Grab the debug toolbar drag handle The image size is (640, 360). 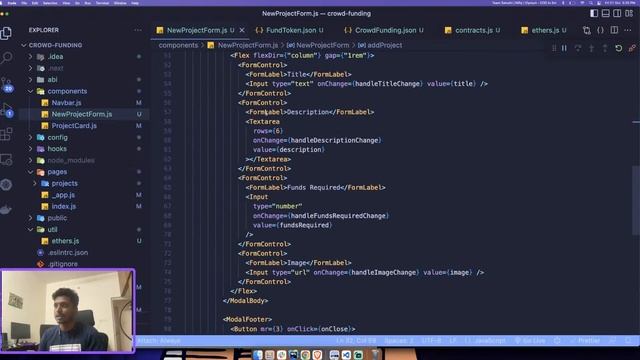coord(554,48)
